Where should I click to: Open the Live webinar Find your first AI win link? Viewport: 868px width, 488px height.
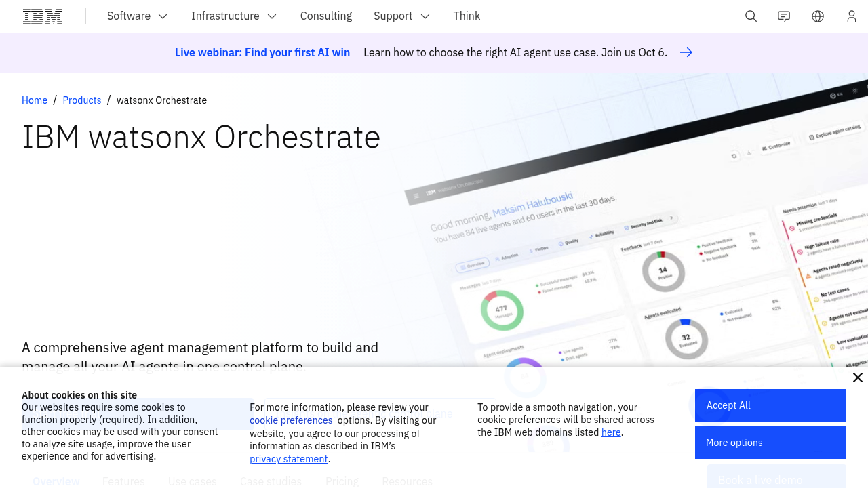coord(262,52)
